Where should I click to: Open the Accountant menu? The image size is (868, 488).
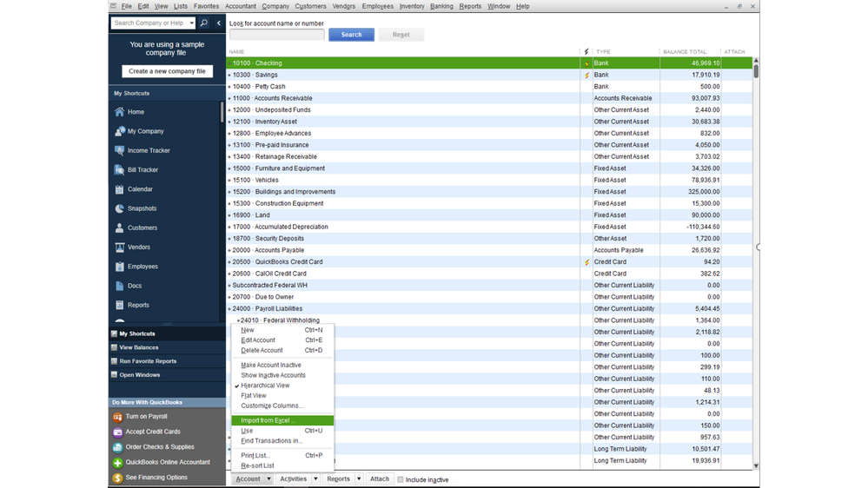click(241, 6)
